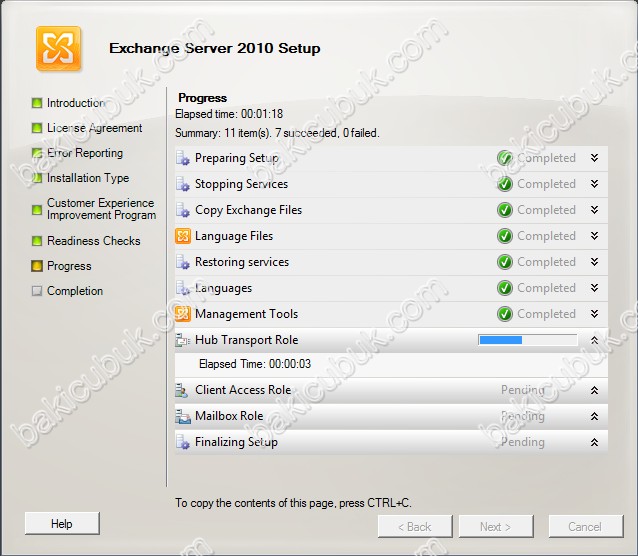Click the Language Files orange icon

click(x=183, y=236)
